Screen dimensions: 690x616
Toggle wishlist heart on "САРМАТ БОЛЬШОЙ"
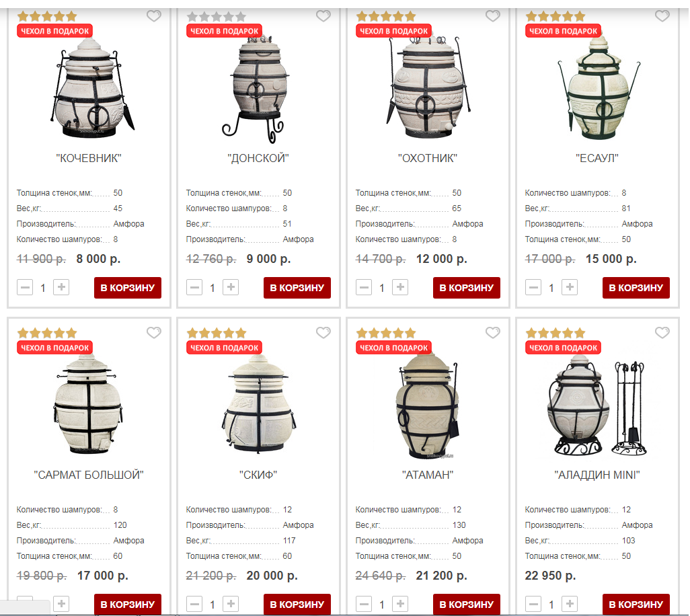coord(153,333)
